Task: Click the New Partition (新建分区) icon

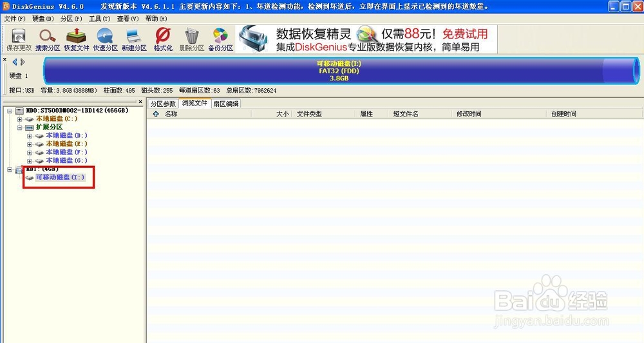Action: (x=134, y=39)
